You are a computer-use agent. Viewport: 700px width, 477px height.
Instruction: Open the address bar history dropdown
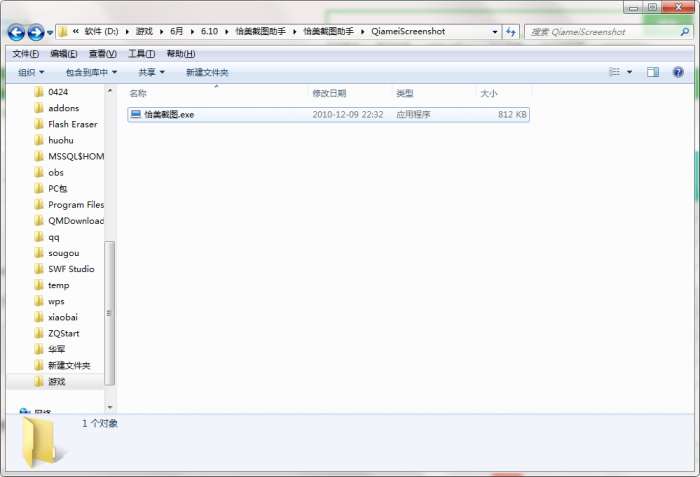coord(495,32)
